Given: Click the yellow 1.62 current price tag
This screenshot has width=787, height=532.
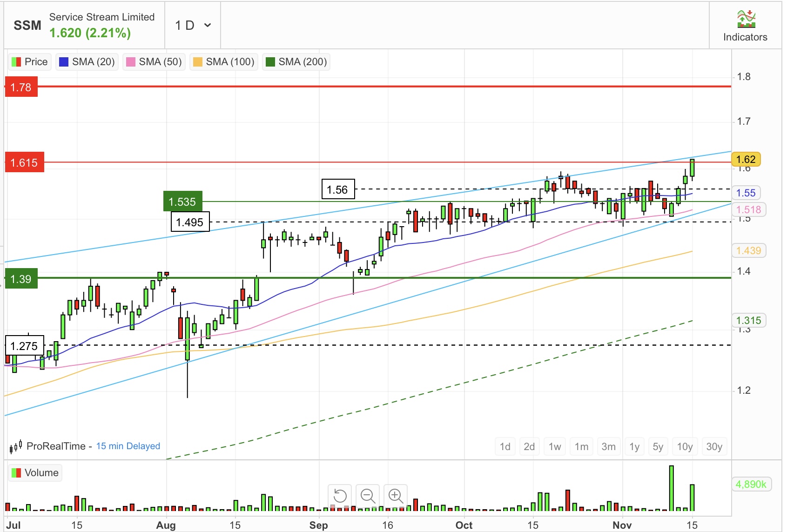Looking at the screenshot, I should 746,160.
